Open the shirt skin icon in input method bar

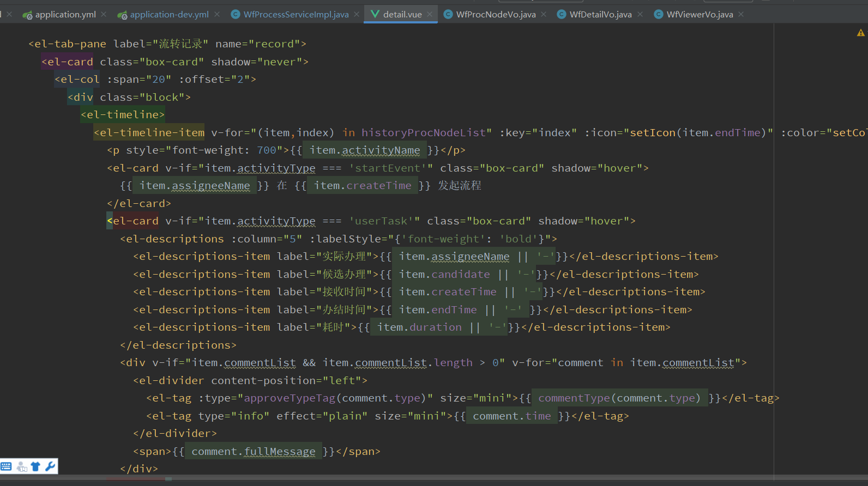[x=35, y=466]
